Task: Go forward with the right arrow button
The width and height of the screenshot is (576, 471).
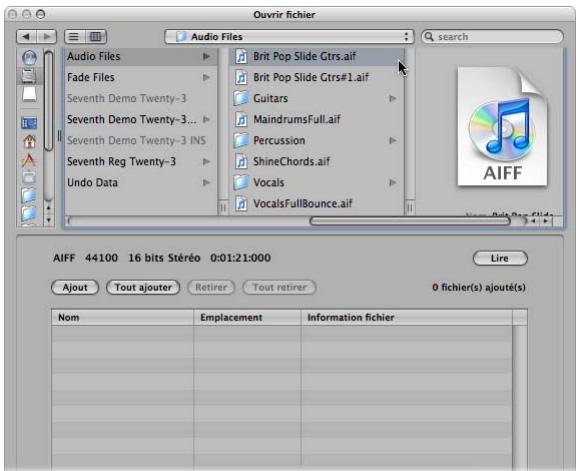Action: pos(47,37)
